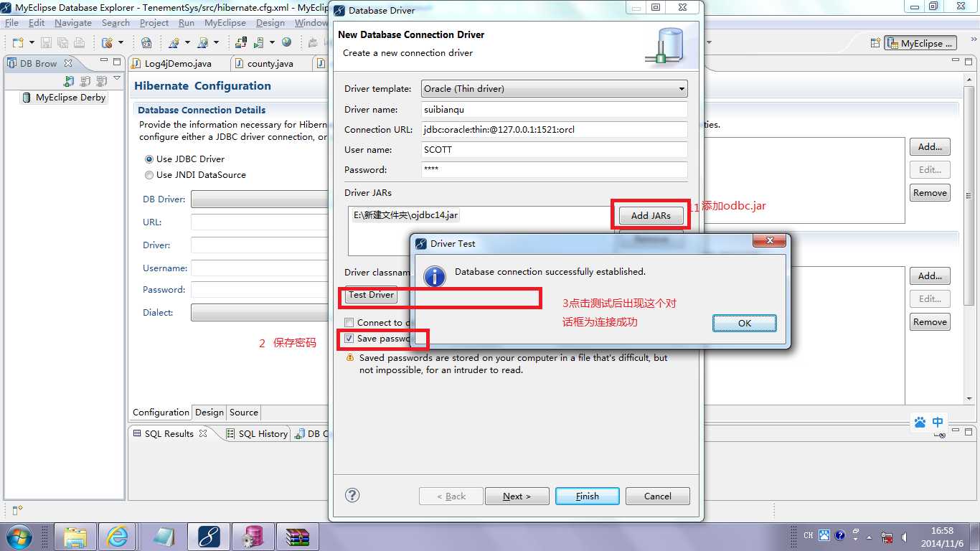Click the Test Driver button
The height and width of the screenshot is (551, 980).
371,295
